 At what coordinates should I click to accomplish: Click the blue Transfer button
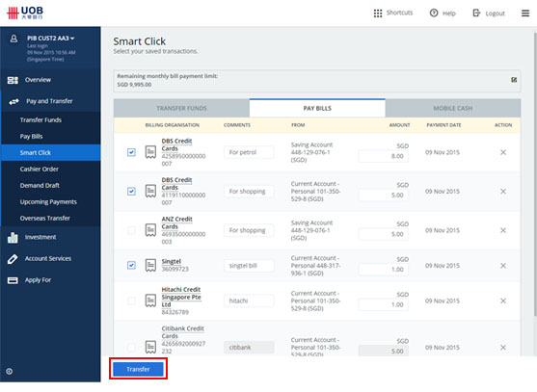(x=138, y=369)
